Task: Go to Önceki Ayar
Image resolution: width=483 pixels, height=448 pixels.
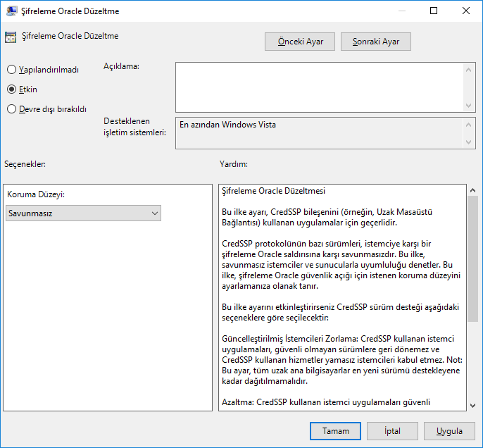Action: [x=300, y=42]
